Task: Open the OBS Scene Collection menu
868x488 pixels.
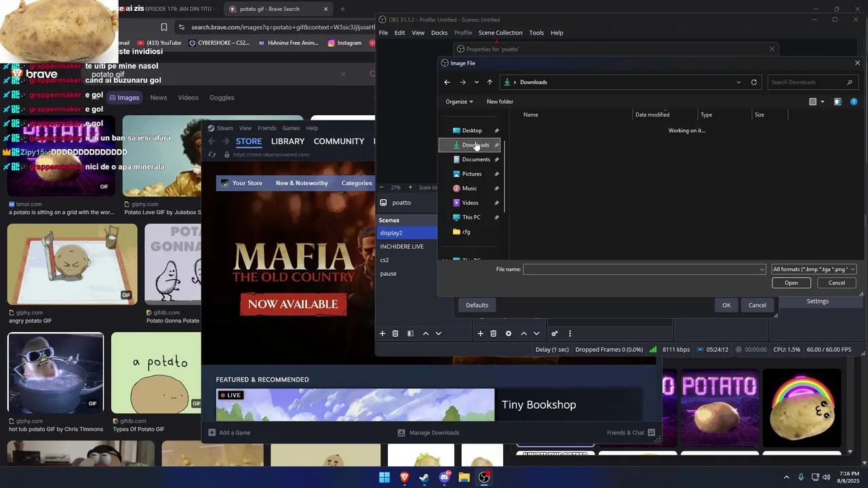Action: (x=500, y=33)
